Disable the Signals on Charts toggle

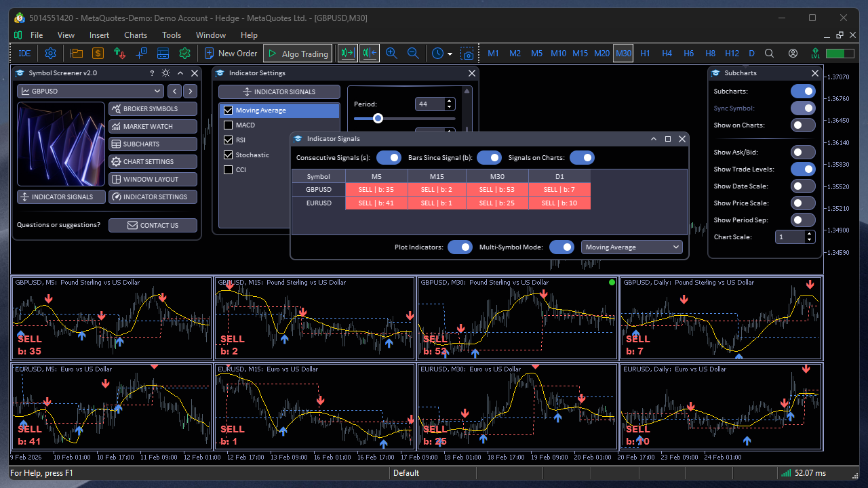[x=582, y=157]
